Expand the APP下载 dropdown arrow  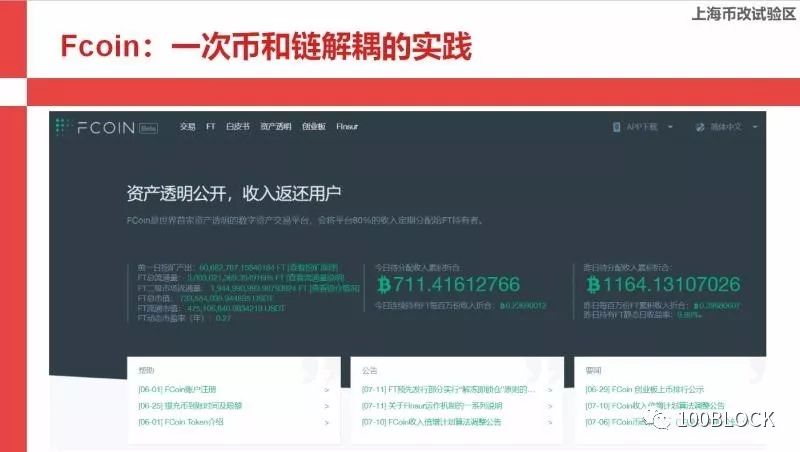pyautogui.click(x=670, y=127)
